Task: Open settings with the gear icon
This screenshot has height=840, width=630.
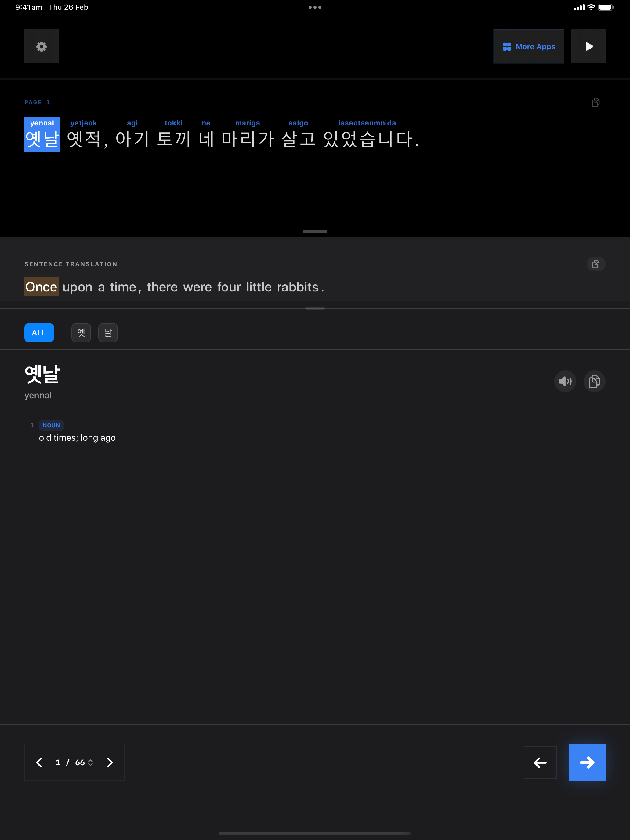Action: click(x=42, y=46)
